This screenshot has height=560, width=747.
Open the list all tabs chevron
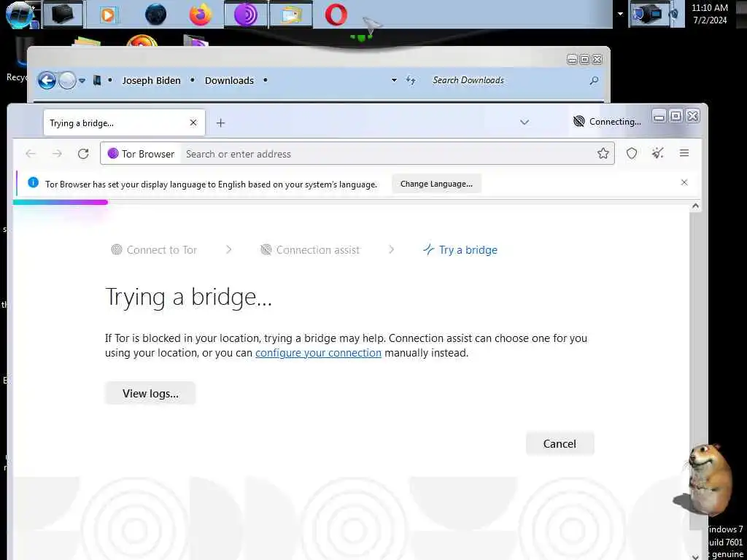point(525,122)
